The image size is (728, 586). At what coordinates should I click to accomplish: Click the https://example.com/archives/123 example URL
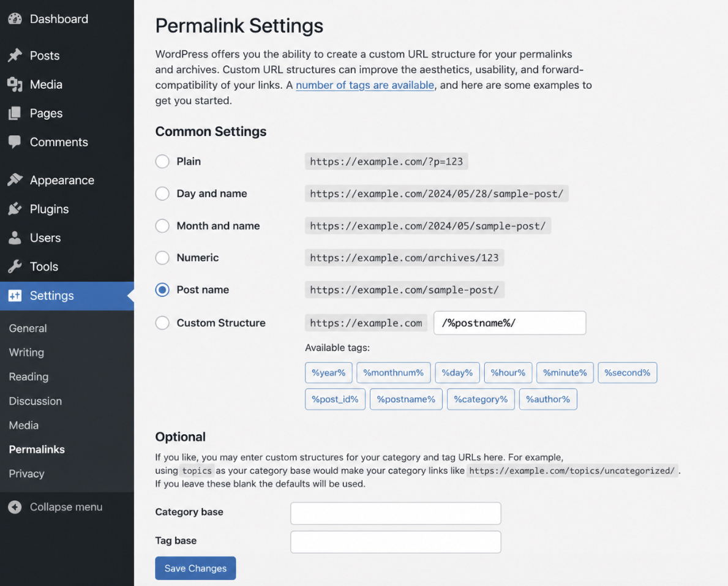[404, 258]
